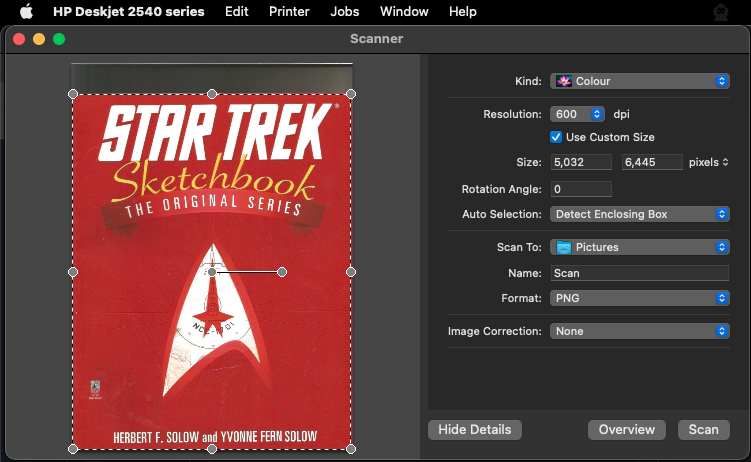
Task: Click the bottom-middle selection edge handle
Action: 212,449
